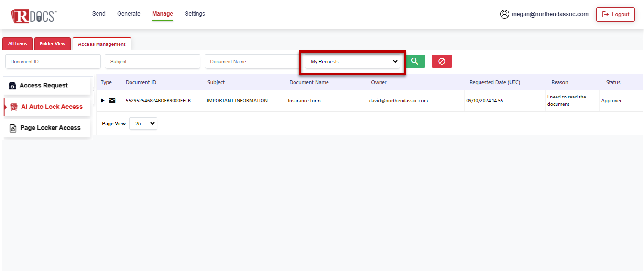Click the Document Name search field
This screenshot has width=644, height=271.
coord(252,61)
